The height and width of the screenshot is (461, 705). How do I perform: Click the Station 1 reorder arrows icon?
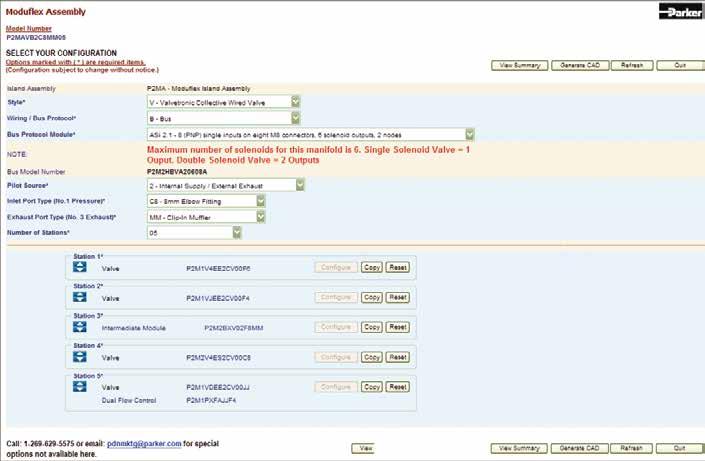click(x=80, y=267)
